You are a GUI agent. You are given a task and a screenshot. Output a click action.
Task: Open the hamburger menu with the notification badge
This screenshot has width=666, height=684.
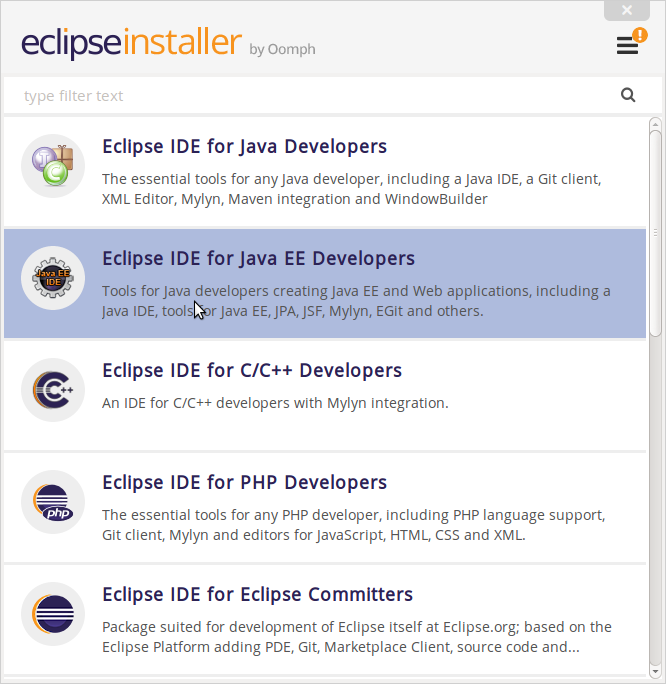coord(627,45)
